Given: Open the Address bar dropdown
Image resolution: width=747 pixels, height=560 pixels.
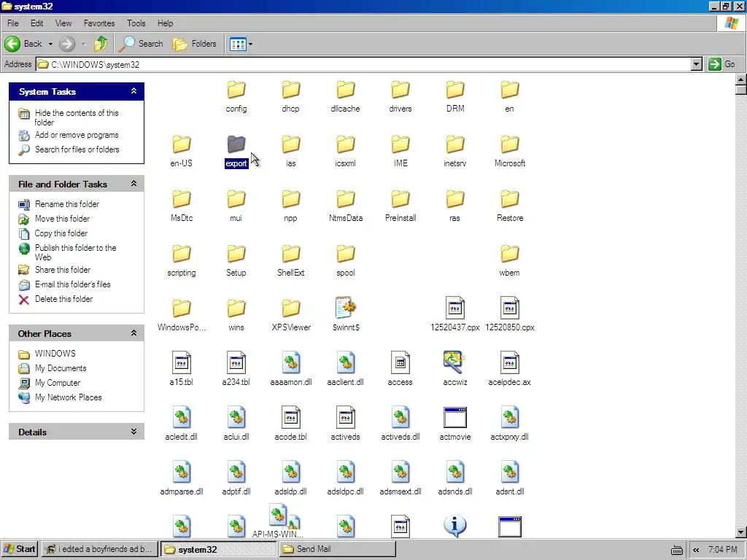Looking at the screenshot, I should (697, 64).
